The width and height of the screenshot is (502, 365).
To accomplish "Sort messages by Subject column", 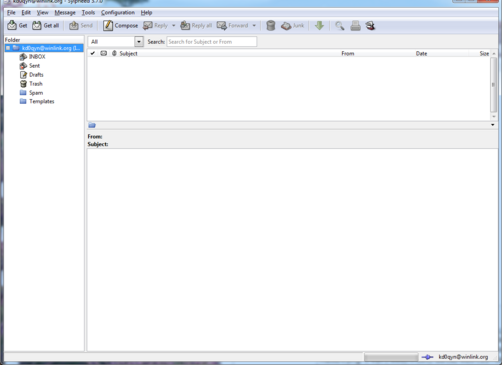I will [128, 53].
